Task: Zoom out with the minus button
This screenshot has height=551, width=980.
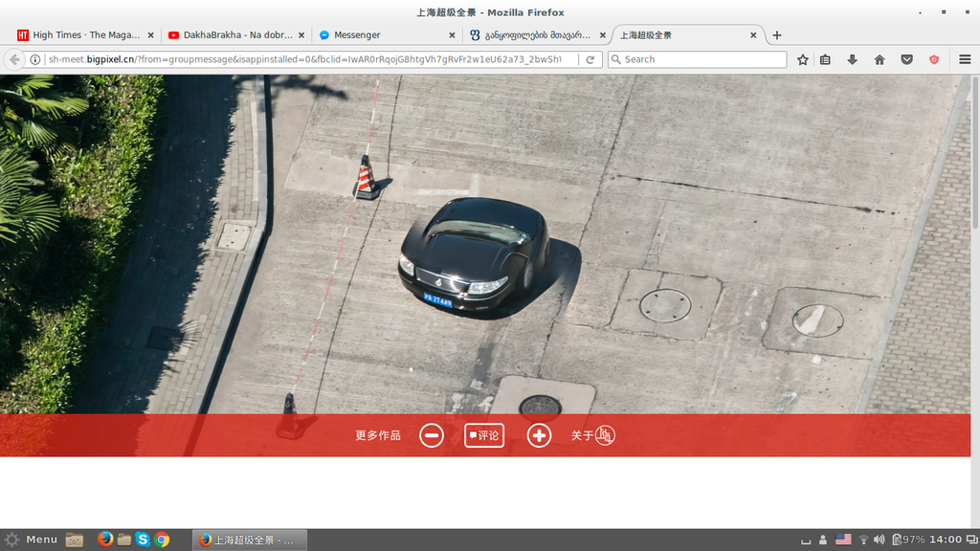Action: pos(432,435)
